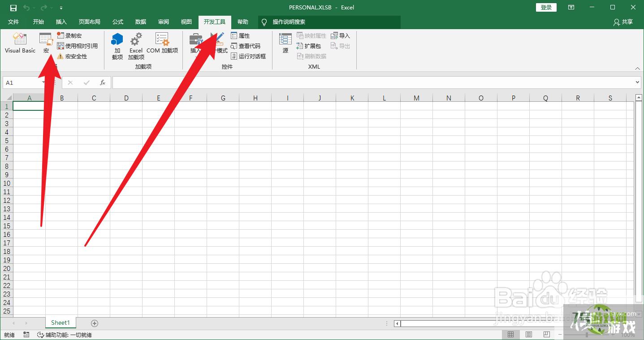The height and width of the screenshot is (340, 644).
Task: Expand the formula bar dropdown arrow
Action: [637, 83]
